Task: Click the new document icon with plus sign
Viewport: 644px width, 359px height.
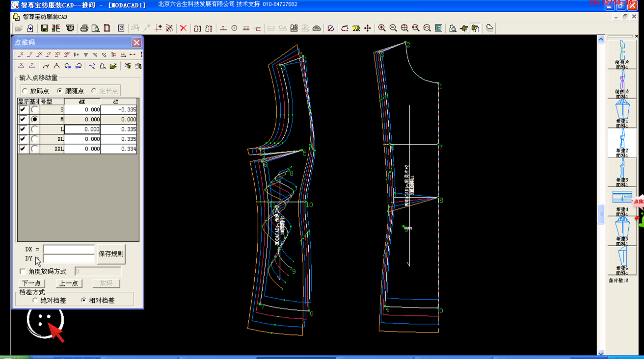Action: click(30, 28)
